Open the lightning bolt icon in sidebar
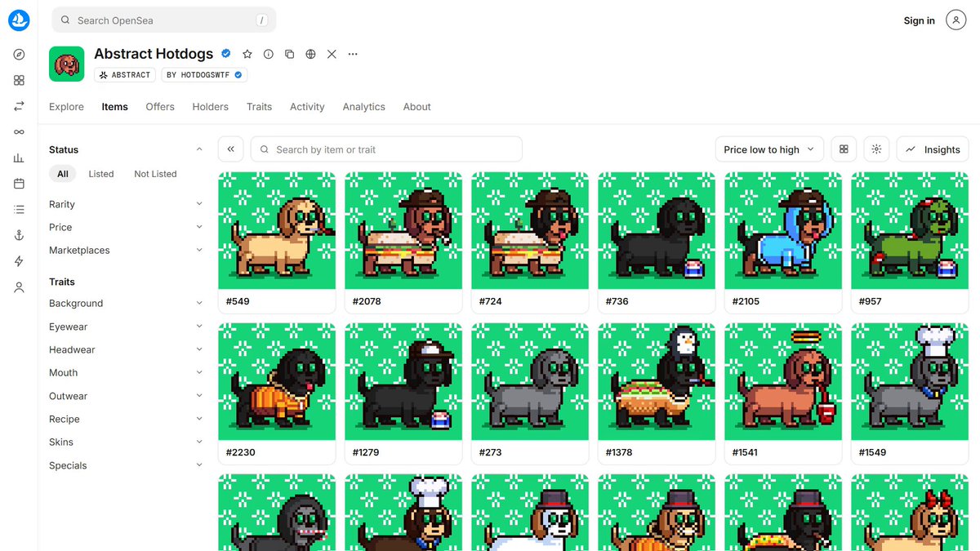This screenshot has height=551, width=980. click(x=19, y=261)
